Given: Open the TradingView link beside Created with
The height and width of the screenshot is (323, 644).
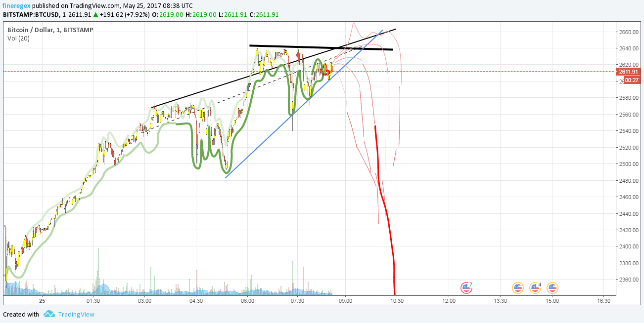Looking at the screenshot, I should (x=76, y=314).
